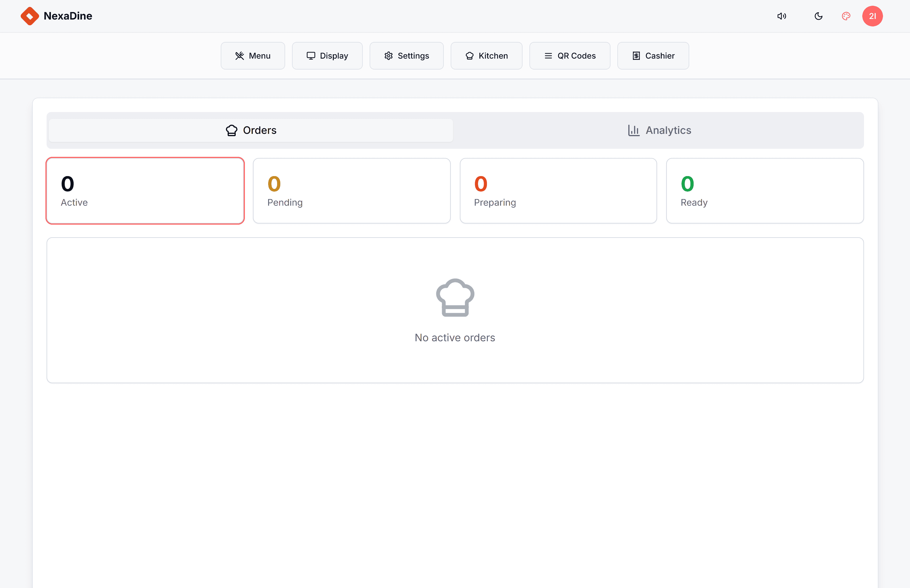Open the Settings page button

(406, 56)
